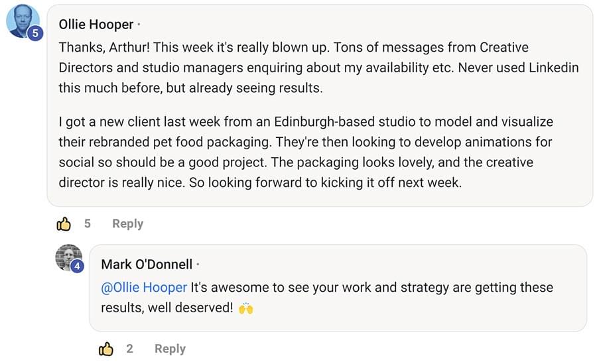This screenshot has height=364, width=597.
Task: Open Ollie Hooper's profile photo
Action: click(x=23, y=21)
